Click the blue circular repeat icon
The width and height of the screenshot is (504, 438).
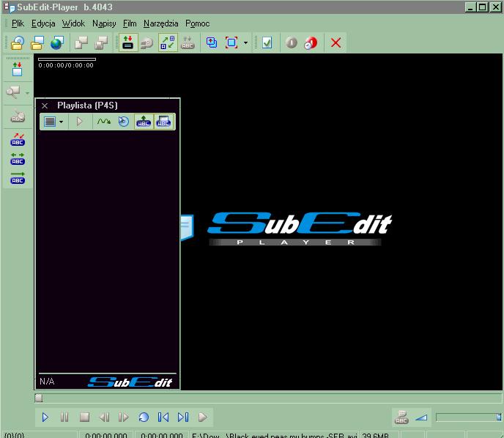[x=144, y=417]
